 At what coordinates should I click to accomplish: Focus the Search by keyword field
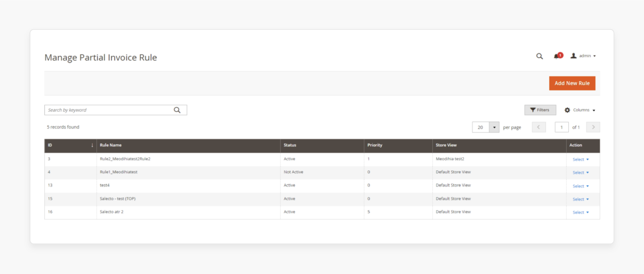click(116, 110)
